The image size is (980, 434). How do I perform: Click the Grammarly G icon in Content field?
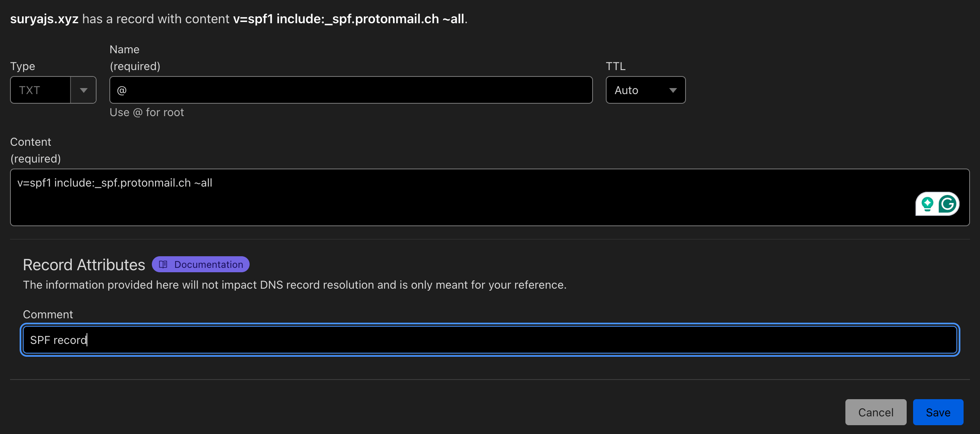[x=948, y=204]
